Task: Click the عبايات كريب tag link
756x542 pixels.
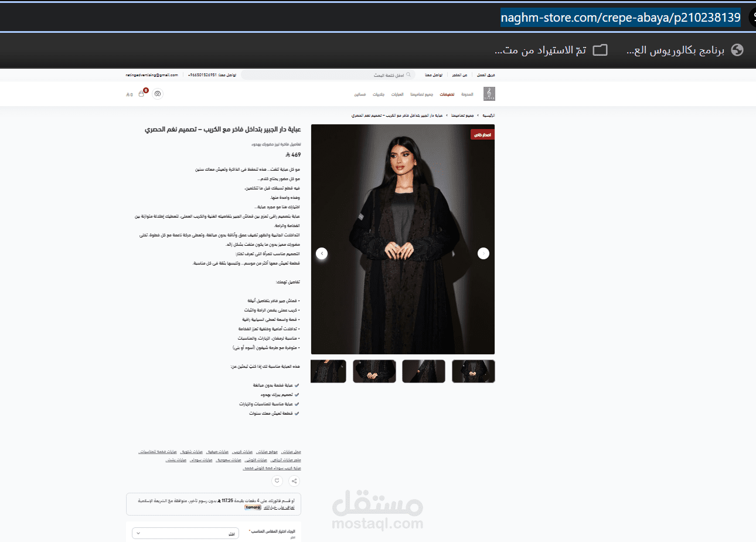Action: [x=242, y=452]
